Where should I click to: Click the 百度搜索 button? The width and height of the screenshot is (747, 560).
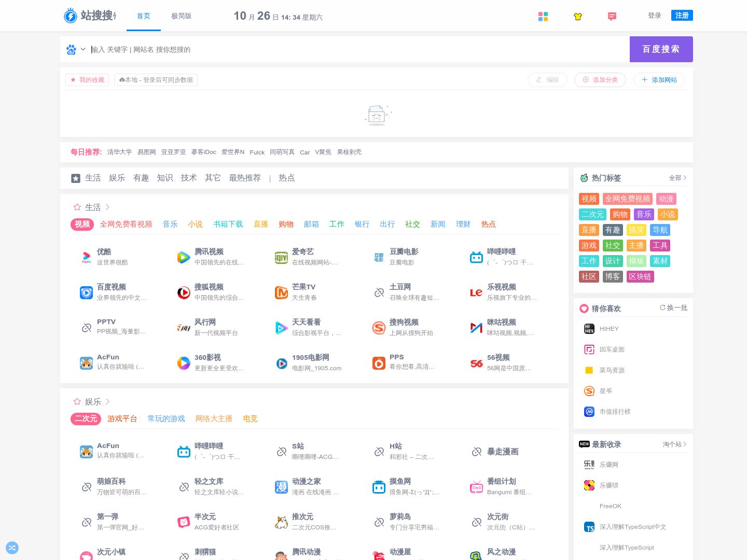click(661, 49)
